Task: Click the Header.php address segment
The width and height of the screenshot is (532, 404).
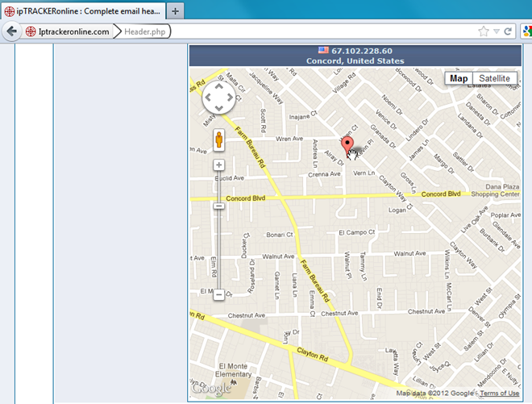Action: tap(145, 31)
